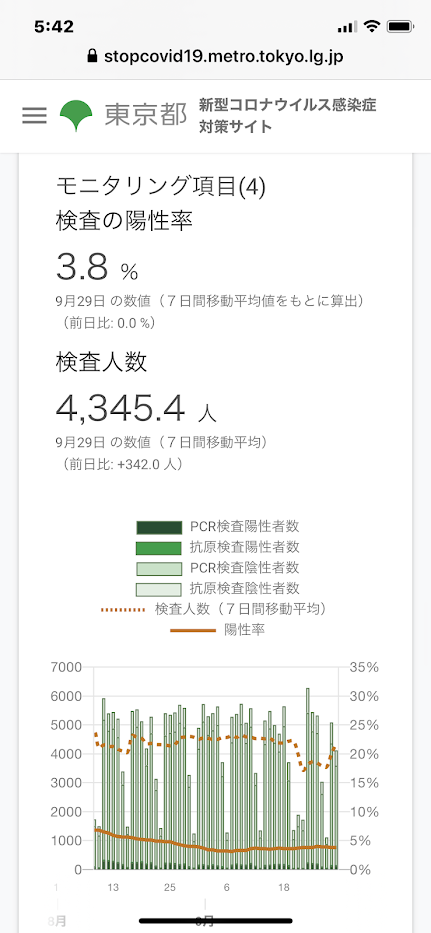
Task: Toggle PCR検査陽性者数 legend series
Action: (218, 527)
